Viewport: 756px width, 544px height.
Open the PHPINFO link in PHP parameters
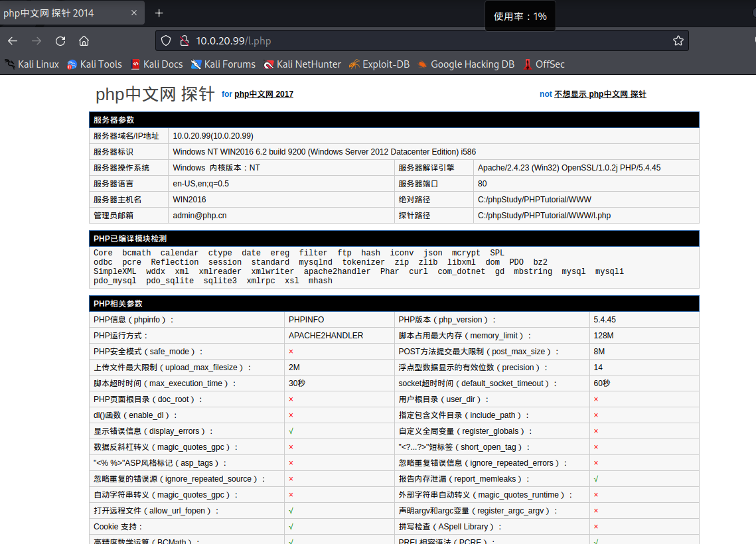tap(307, 320)
